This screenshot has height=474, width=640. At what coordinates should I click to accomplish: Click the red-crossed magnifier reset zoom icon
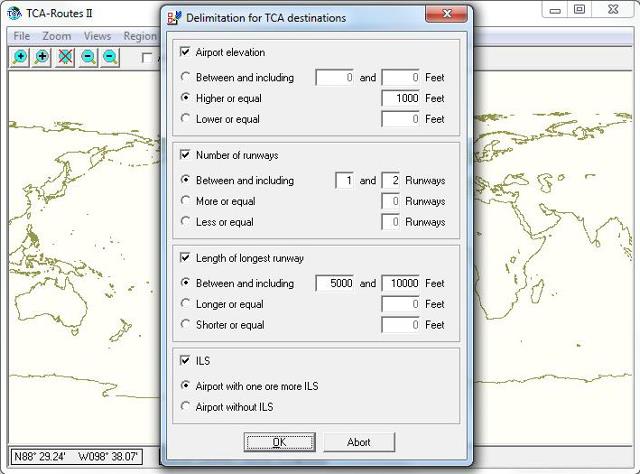click(65, 57)
